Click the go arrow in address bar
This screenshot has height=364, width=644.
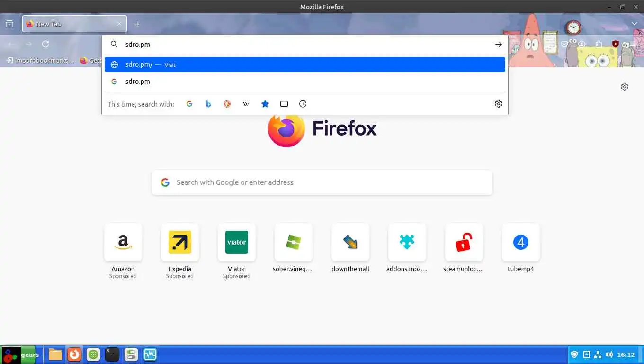pos(498,44)
